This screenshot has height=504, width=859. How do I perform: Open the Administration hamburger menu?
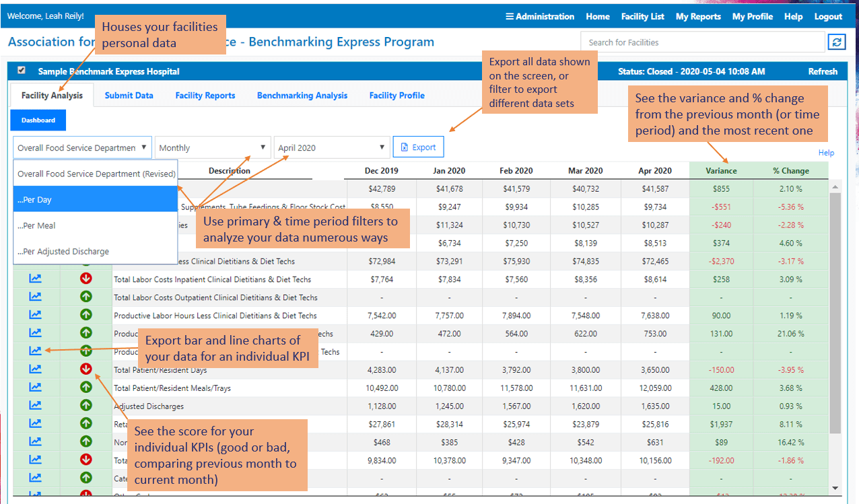(540, 16)
